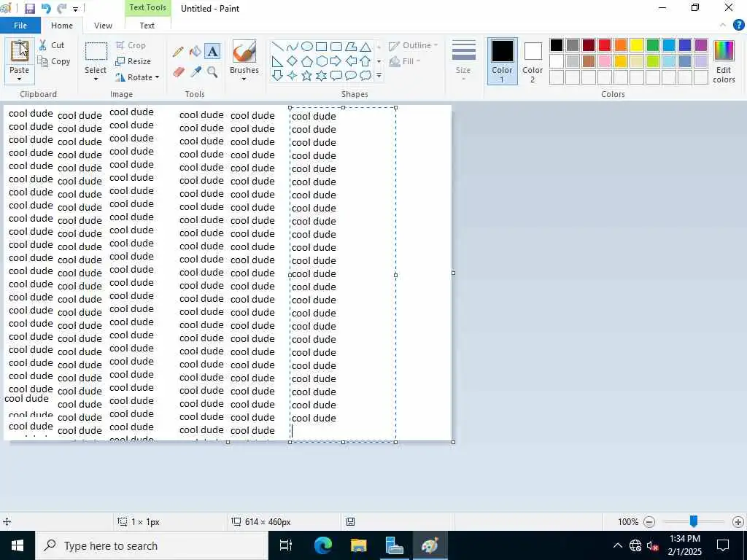This screenshot has width=747, height=560.
Task: Select the Eraser tool
Action: [x=178, y=72]
